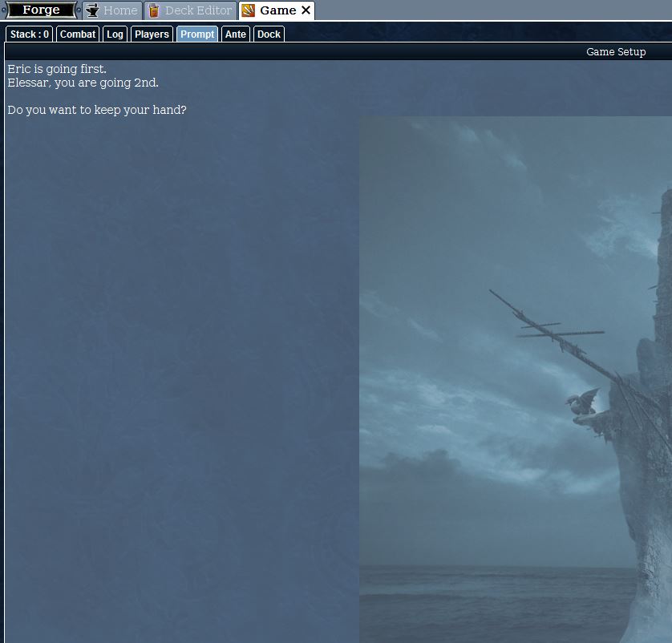Viewport: 672px width, 643px height.
Task: Click the anvil icon on Home tab
Action: 92,10
